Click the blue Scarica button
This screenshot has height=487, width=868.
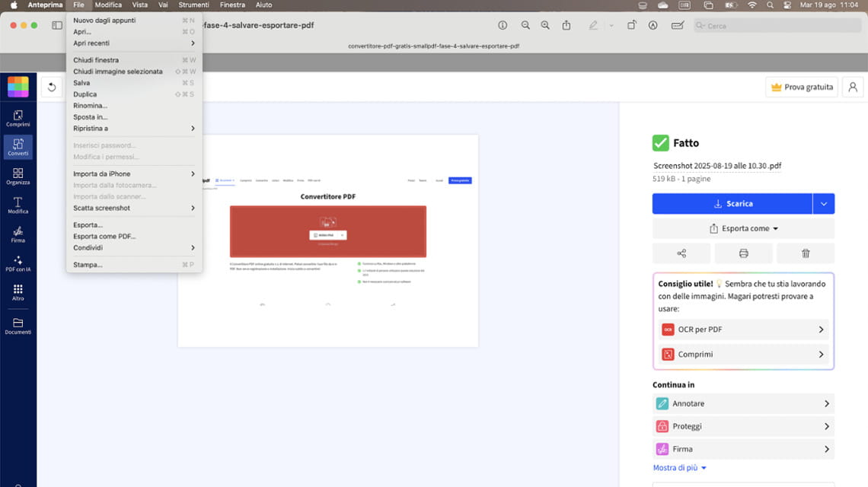(x=732, y=204)
